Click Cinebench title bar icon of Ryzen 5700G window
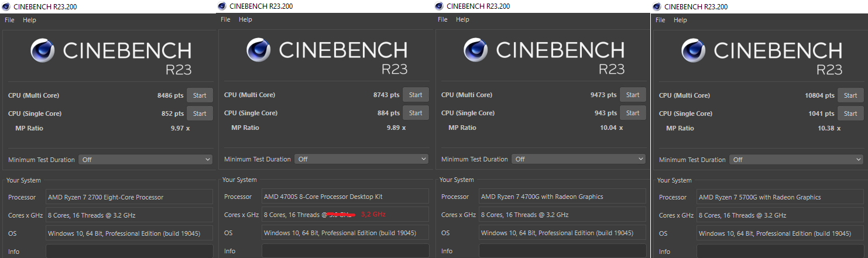Viewport: 868px width, 258px height. pyautogui.click(x=657, y=6)
